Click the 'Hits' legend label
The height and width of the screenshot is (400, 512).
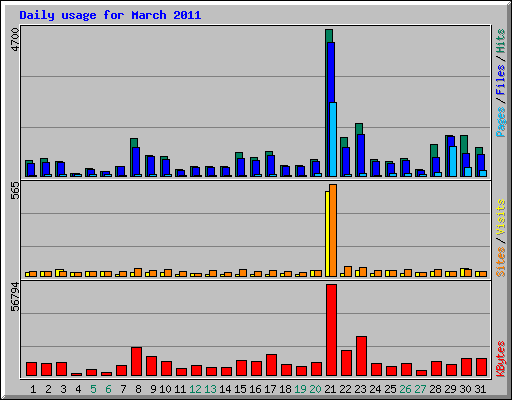click(x=500, y=41)
